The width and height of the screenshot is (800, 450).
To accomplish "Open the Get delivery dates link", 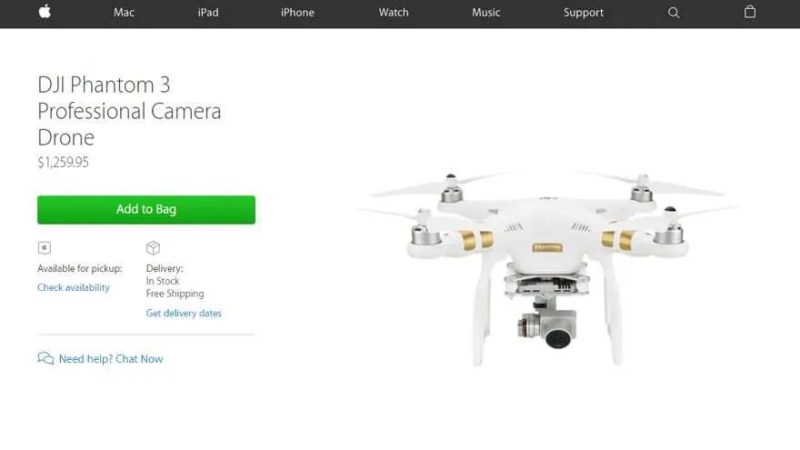I will tap(184, 313).
